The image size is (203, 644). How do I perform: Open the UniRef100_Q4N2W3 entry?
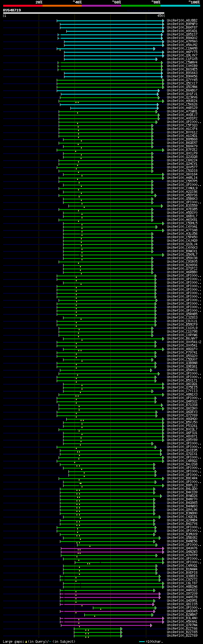[182, 552]
